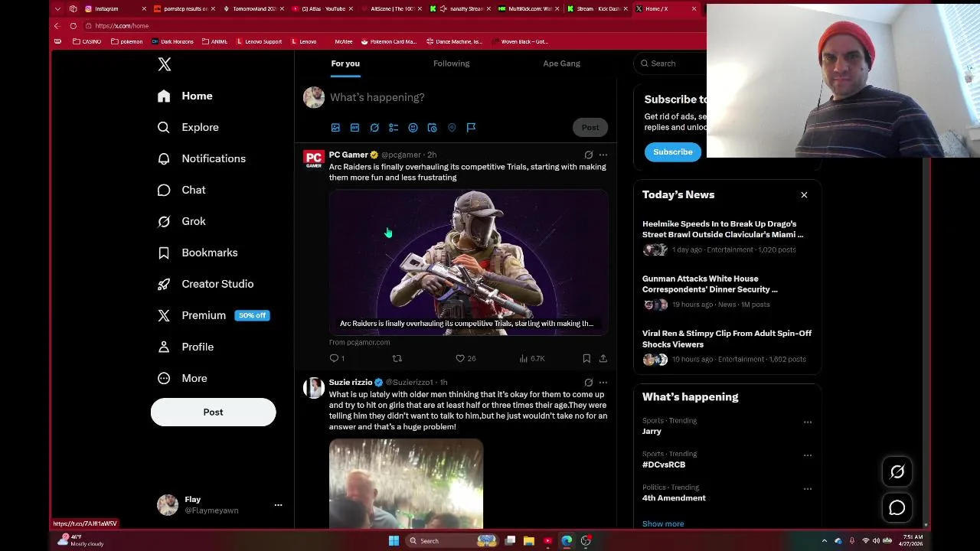Open Gunman Attacks White House news story
This screenshot has width=980, height=551.
710,284
